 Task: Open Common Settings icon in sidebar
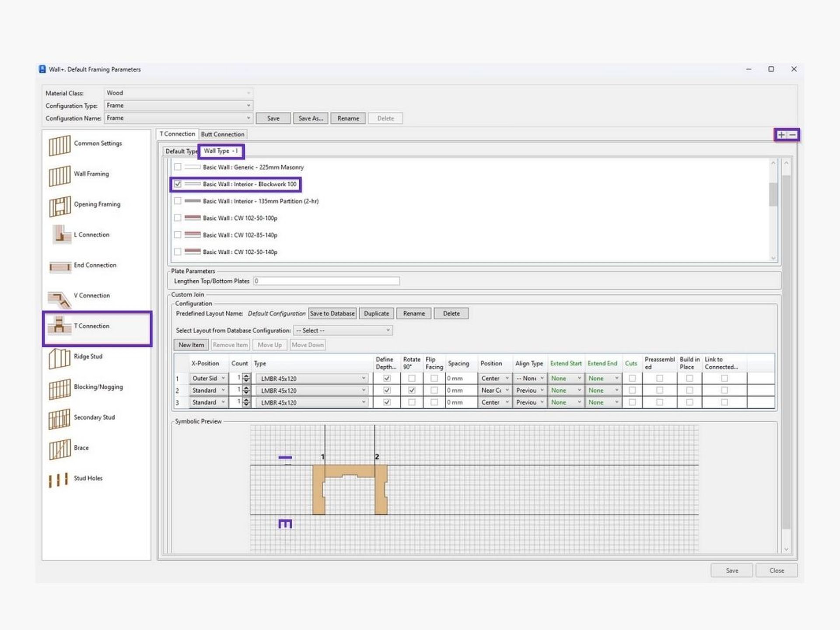pos(59,145)
